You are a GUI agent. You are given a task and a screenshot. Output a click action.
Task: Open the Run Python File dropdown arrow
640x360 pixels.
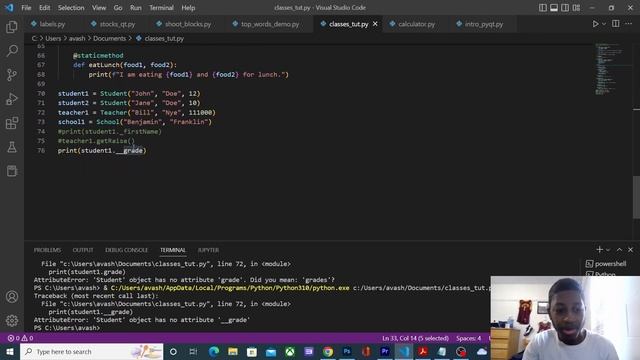604,24
